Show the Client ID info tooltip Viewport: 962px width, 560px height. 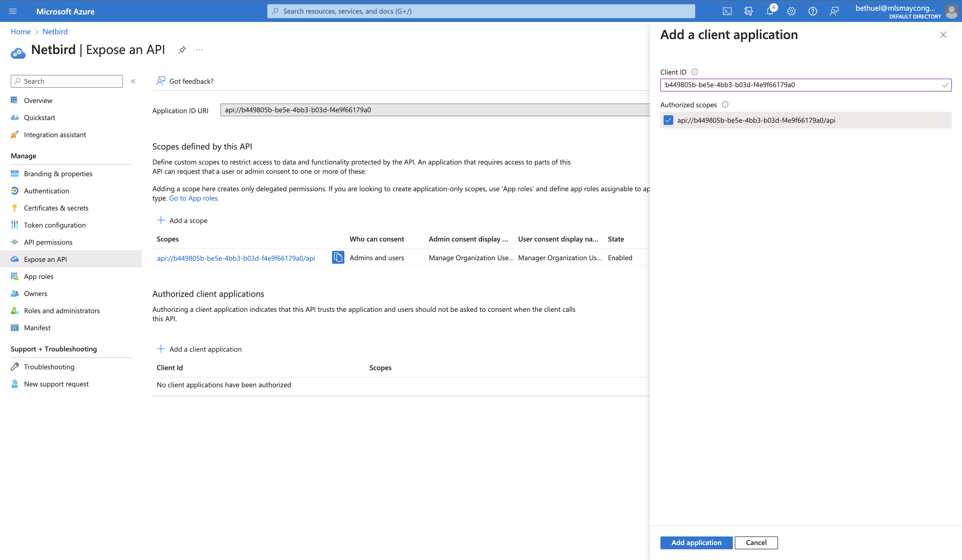tap(695, 72)
